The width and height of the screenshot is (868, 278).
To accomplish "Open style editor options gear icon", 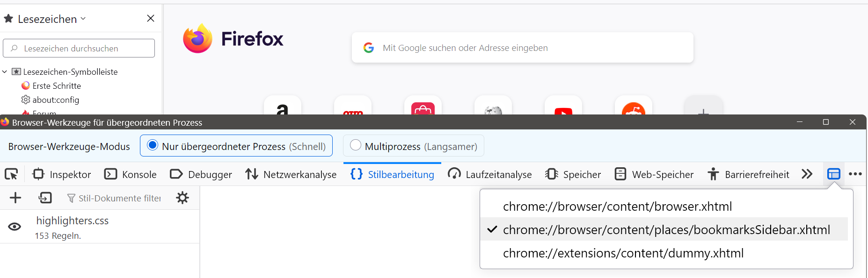I will (x=182, y=198).
